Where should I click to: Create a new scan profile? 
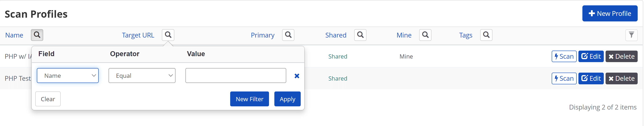(610, 13)
